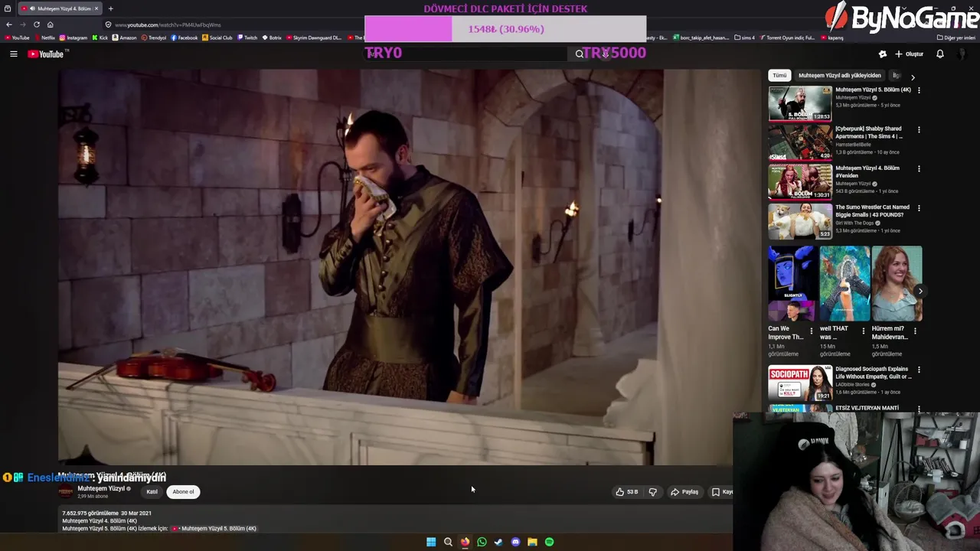This screenshot has width=980, height=551.
Task: Open the account avatar menu
Action: tap(962, 54)
